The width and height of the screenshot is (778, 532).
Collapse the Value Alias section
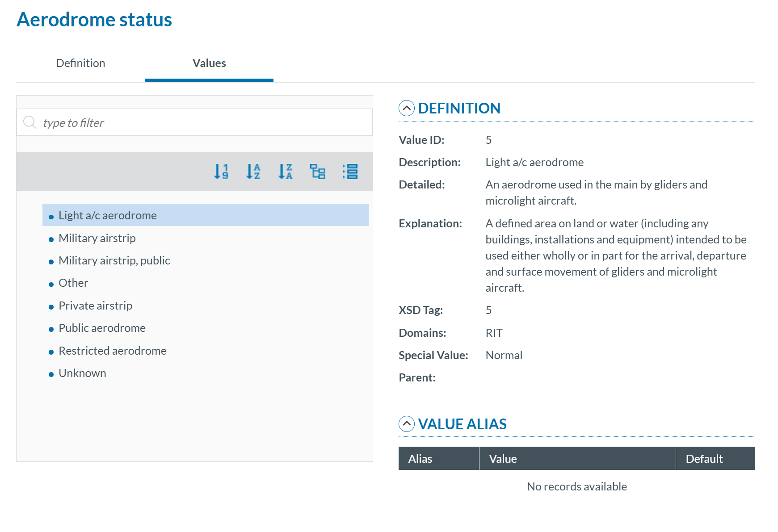pos(406,424)
